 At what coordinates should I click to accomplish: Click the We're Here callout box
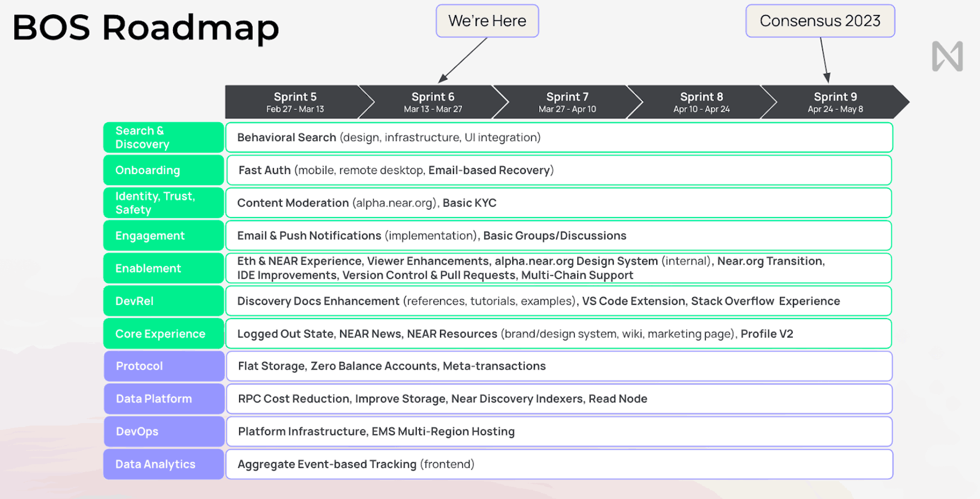(487, 21)
